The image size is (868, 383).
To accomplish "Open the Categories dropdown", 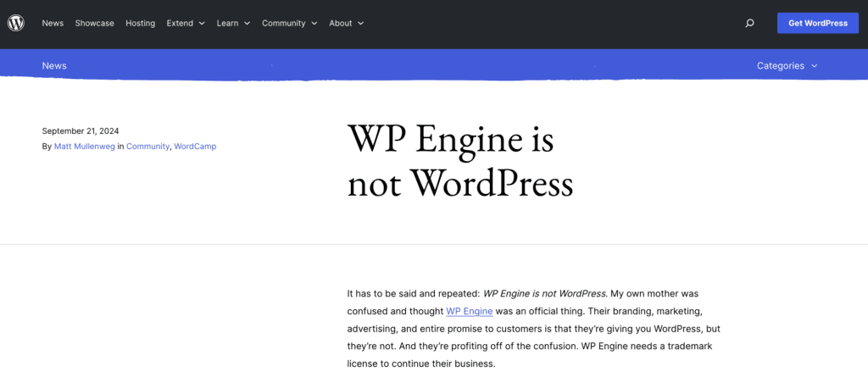I will click(787, 65).
